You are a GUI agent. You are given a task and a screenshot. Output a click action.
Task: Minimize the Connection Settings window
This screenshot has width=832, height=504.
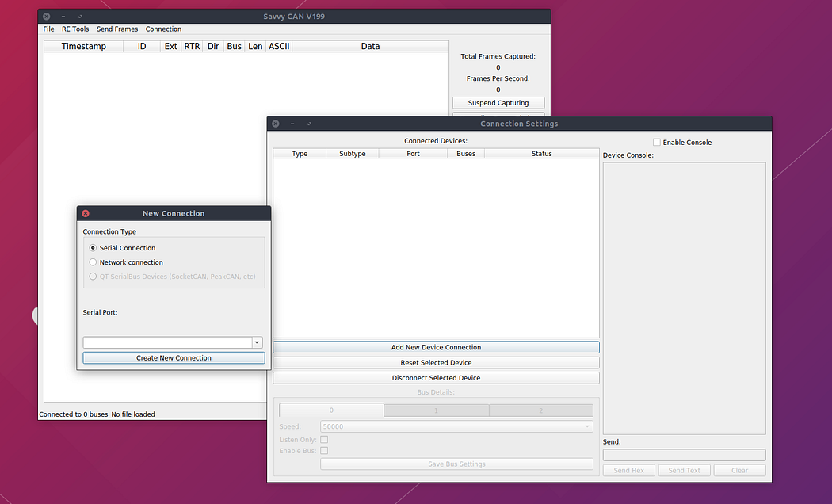[x=292, y=124]
